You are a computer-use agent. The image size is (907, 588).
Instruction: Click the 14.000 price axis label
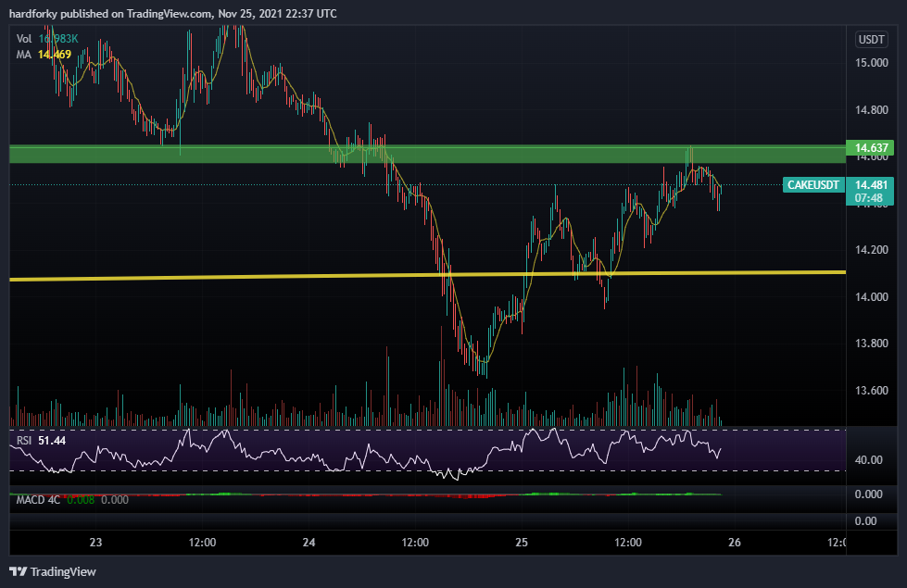click(x=871, y=296)
